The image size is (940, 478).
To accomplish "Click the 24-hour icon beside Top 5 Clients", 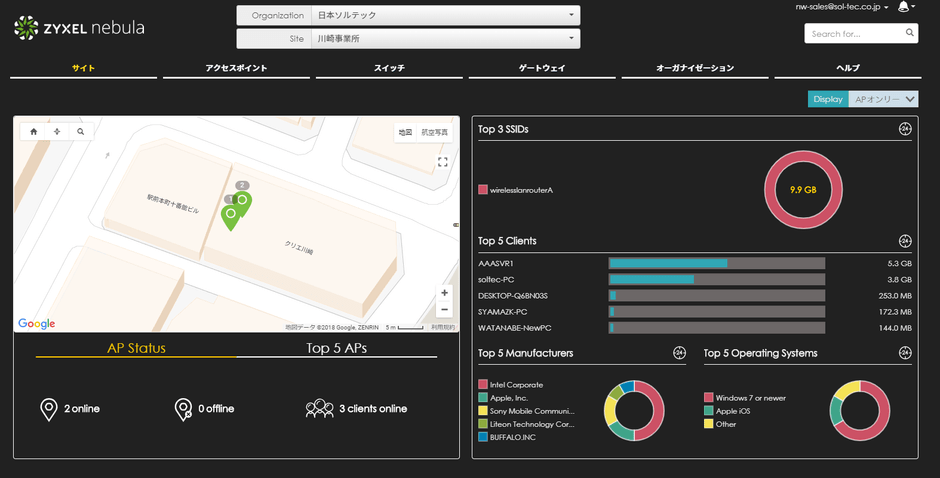I will [904, 241].
